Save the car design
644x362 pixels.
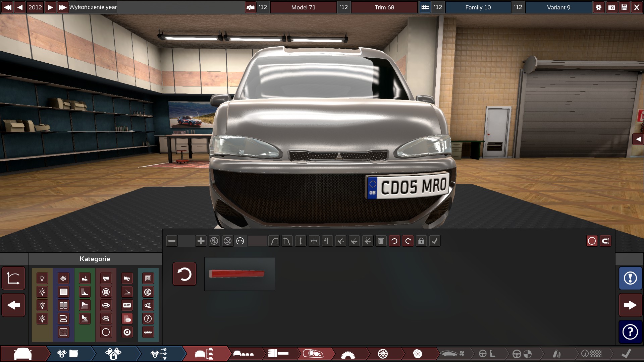[x=624, y=7]
